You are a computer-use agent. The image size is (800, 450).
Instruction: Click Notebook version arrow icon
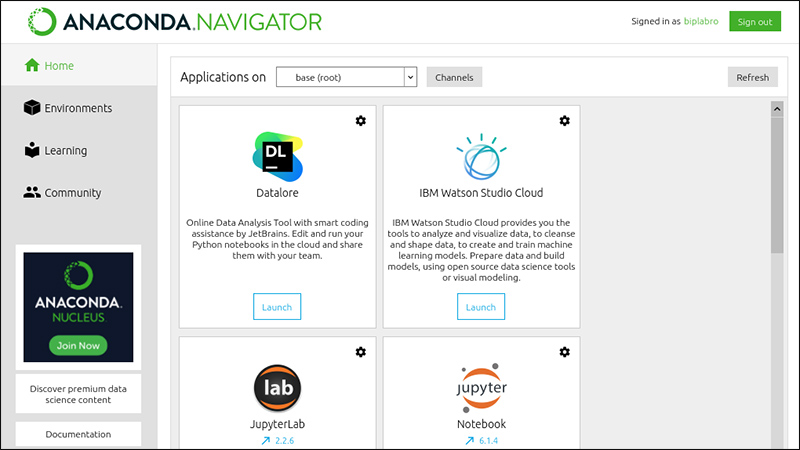469,440
